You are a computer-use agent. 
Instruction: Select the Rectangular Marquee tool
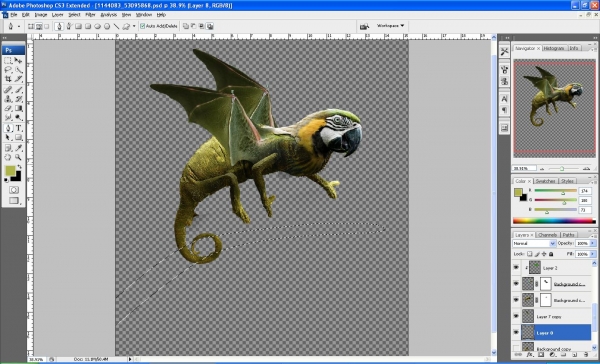pos(8,61)
